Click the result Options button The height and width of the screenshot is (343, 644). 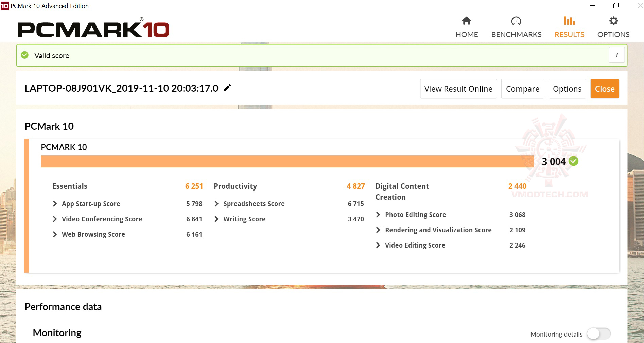click(567, 89)
